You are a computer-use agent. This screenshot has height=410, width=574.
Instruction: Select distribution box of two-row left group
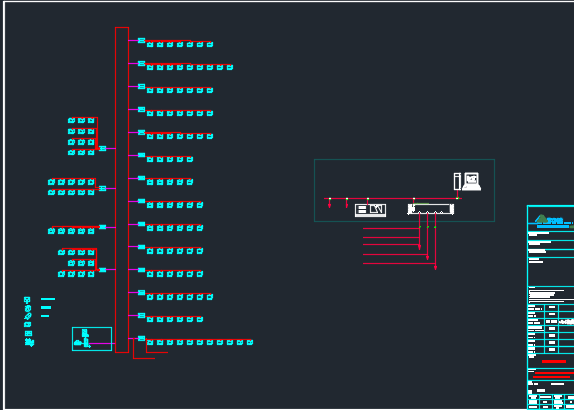pos(103,189)
